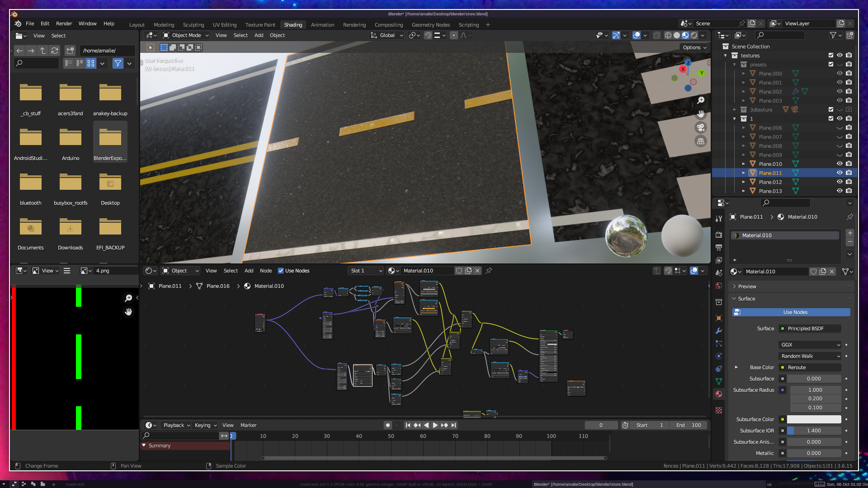Exclude the textures collection via checkbox
Viewport: 868px width, 488px height.
tap(830, 55)
